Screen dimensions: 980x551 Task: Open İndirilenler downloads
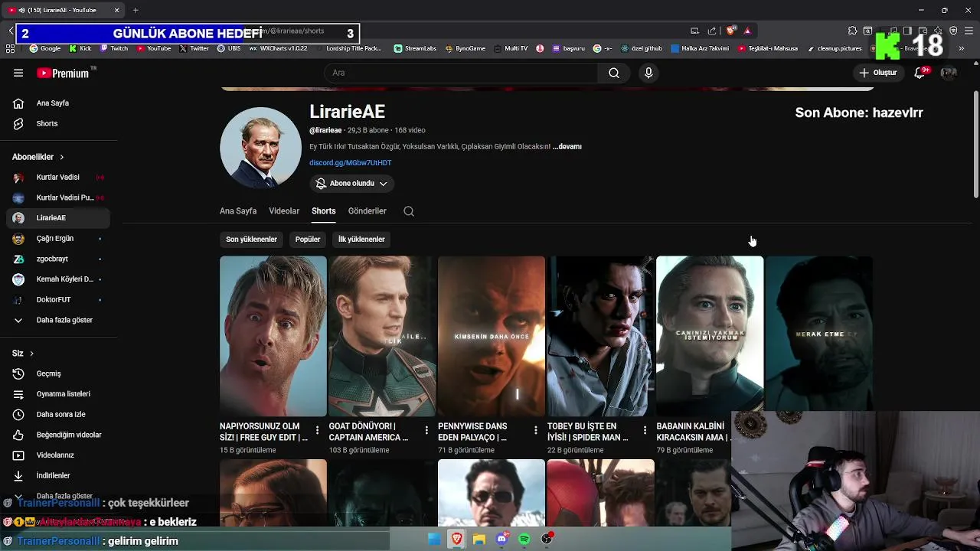click(58, 475)
